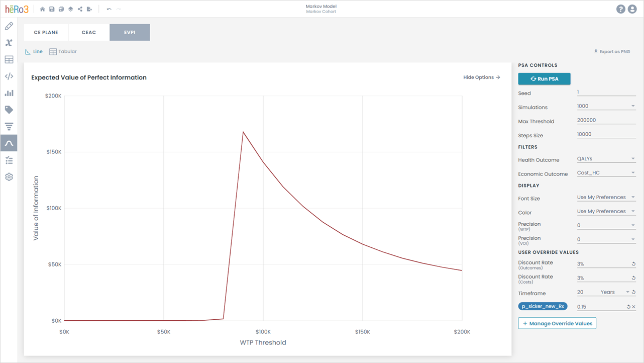Click the save-as copy icon

[61, 9]
